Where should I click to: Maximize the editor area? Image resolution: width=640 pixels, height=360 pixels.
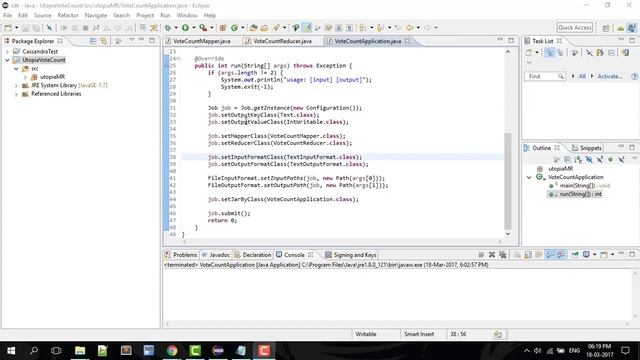click(x=511, y=40)
